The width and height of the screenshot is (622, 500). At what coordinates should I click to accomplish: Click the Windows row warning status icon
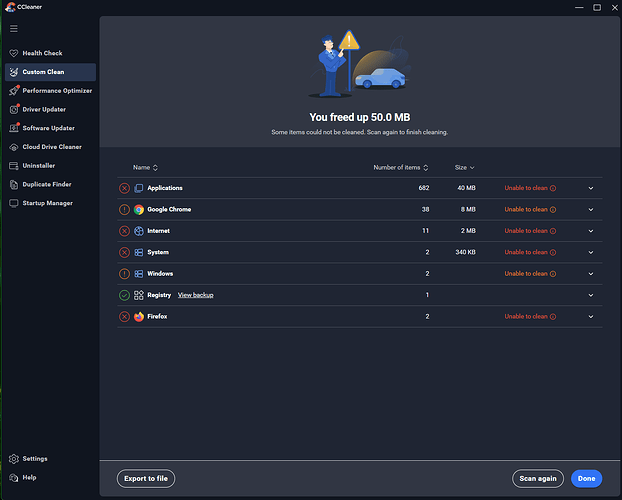click(125, 274)
